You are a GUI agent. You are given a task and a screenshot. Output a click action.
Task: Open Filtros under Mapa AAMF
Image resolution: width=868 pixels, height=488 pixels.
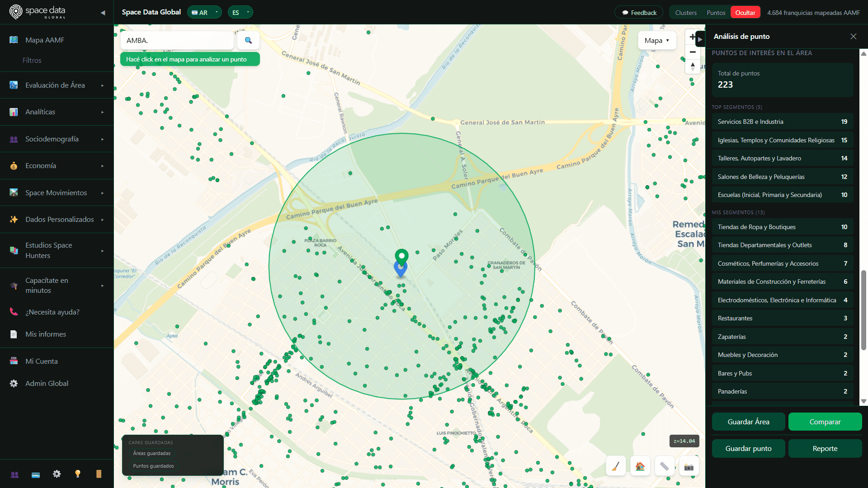[32, 60]
